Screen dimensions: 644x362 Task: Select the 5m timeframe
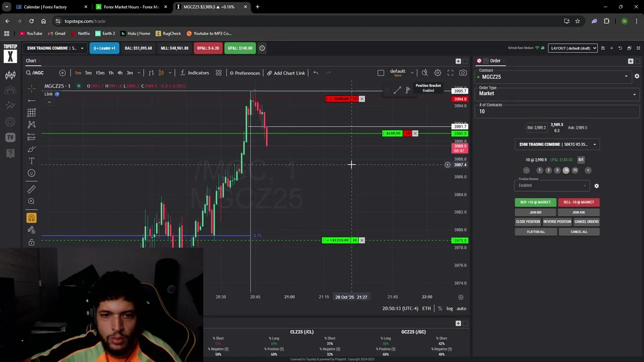coord(88,73)
